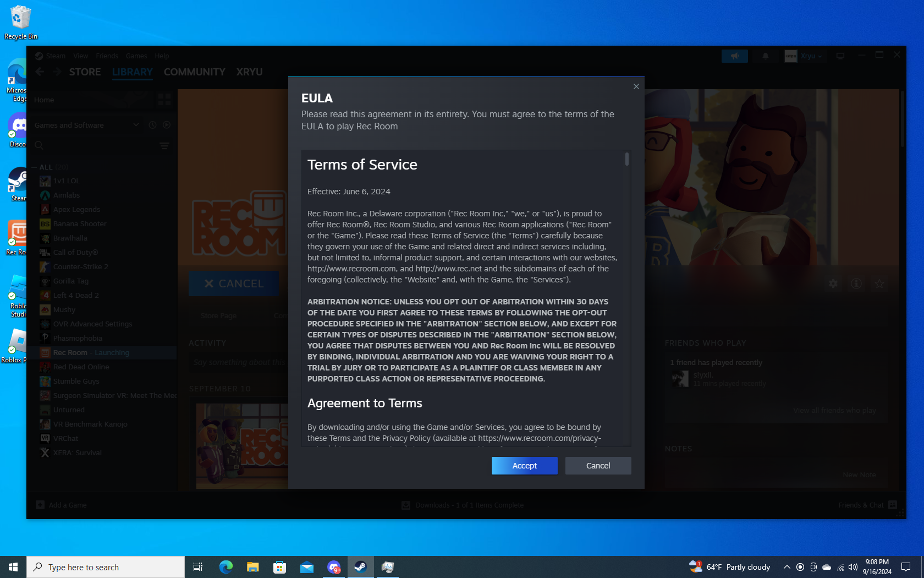Image resolution: width=924 pixels, height=578 pixels.
Task: Select Call of Duty in the library
Action: [75, 253]
